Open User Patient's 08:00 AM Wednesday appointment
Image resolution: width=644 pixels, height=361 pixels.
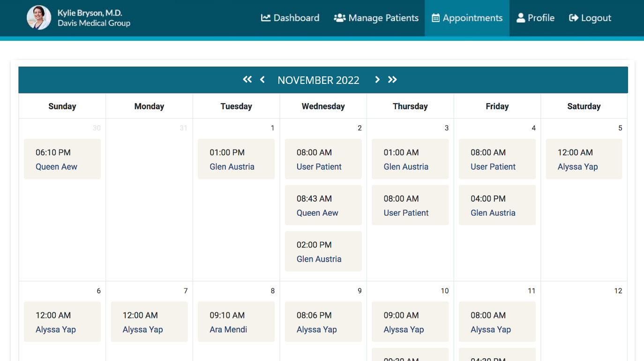[x=323, y=158]
